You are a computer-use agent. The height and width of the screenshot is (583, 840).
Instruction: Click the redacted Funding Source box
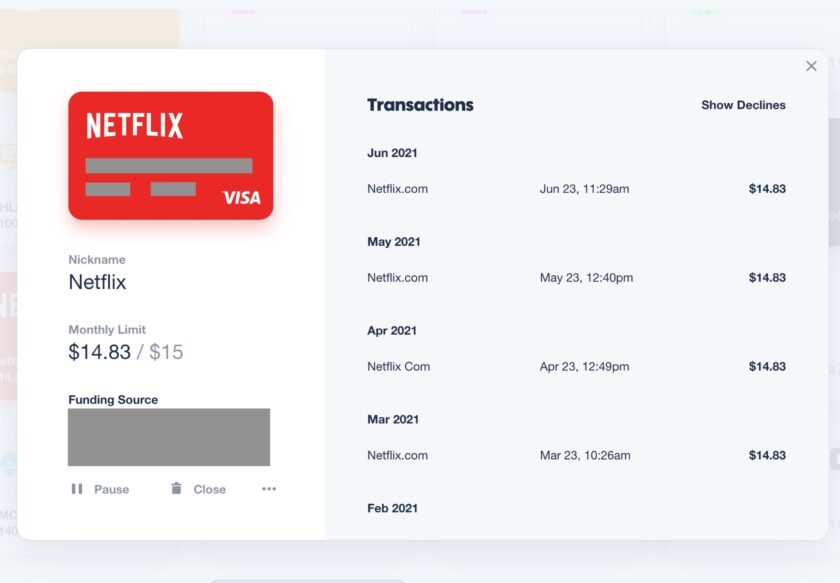coord(169,437)
